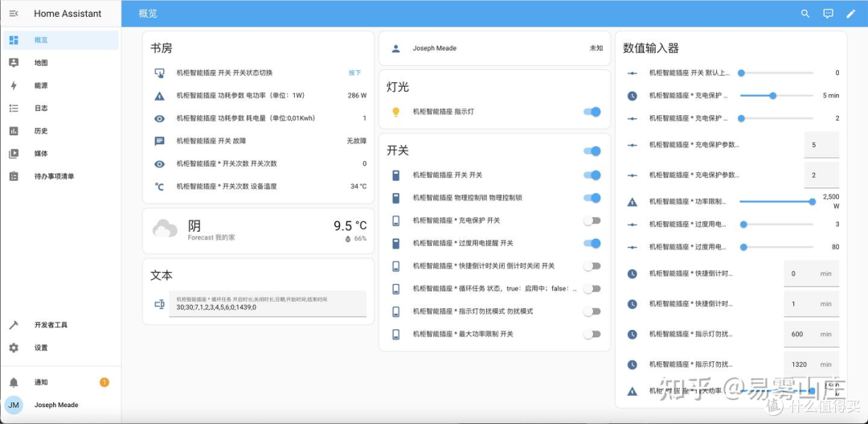Toggle the 物理控制锁 switch
The width and height of the screenshot is (868, 424).
[x=592, y=198]
